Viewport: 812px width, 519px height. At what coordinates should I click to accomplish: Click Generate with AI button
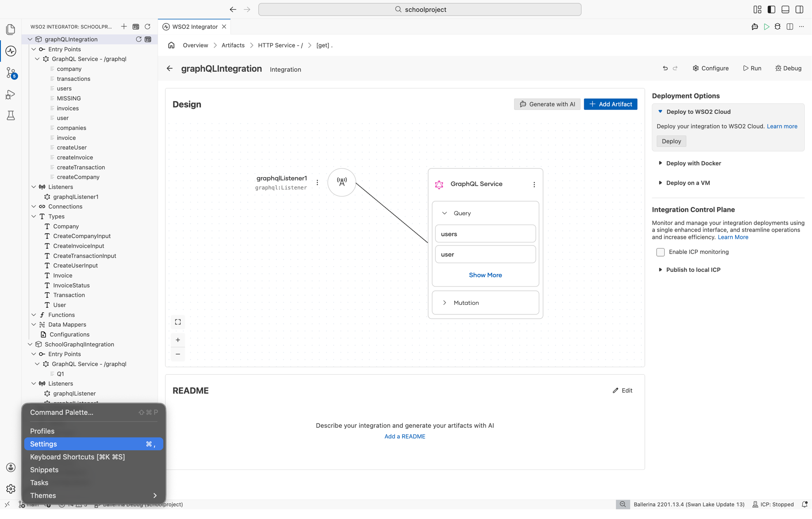click(x=547, y=104)
